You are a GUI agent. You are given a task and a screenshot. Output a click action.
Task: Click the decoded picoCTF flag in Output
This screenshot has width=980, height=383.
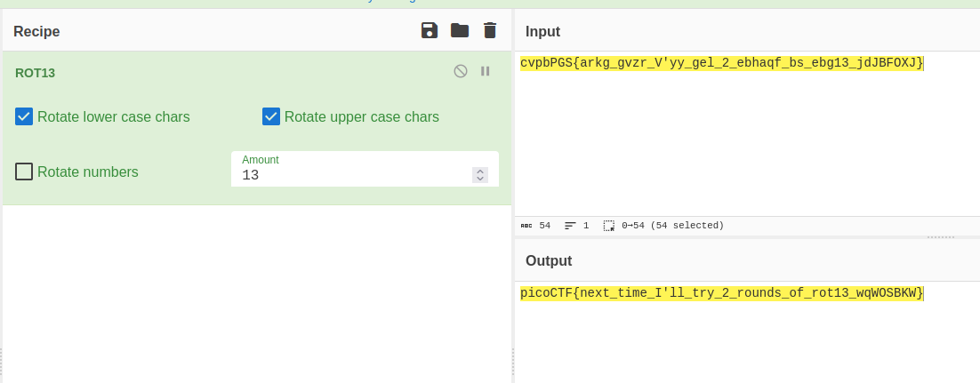coord(722,293)
